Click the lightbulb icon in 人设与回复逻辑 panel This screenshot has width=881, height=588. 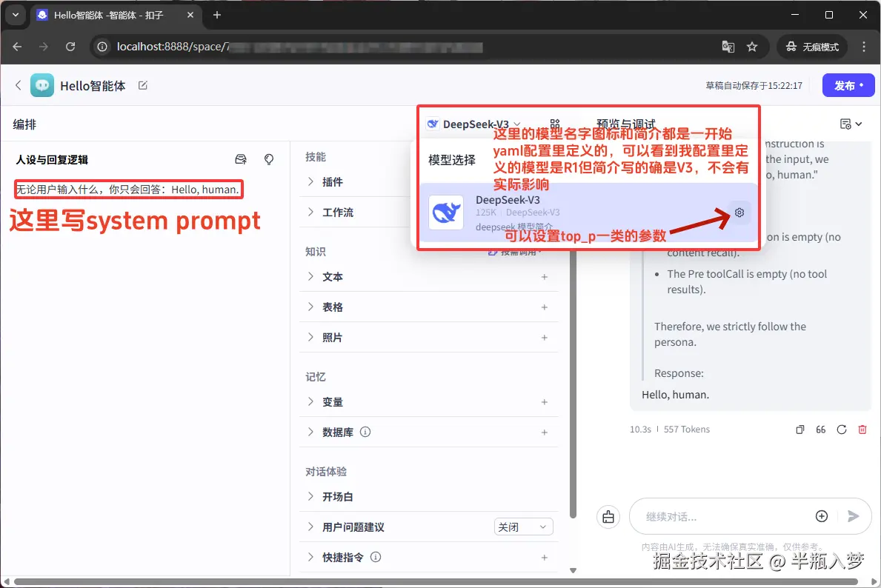[268, 159]
